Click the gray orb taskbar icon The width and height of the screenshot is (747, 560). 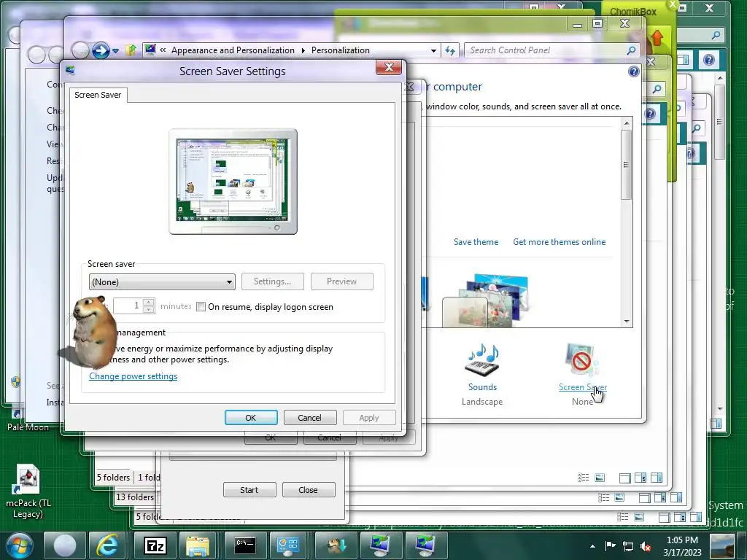coord(65,545)
